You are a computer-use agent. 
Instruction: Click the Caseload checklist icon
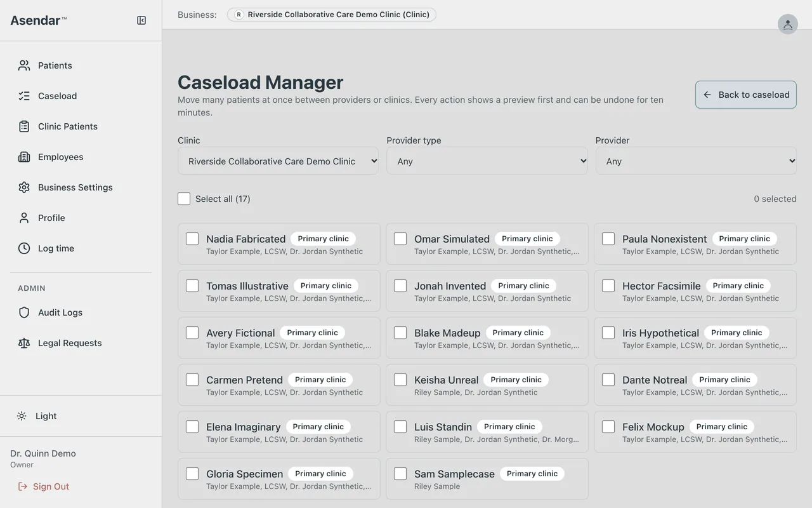pyautogui.click(x=24, y=96)
